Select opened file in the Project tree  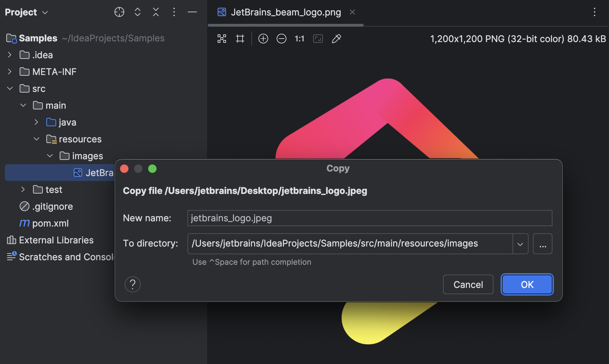[x=119, y=12]
